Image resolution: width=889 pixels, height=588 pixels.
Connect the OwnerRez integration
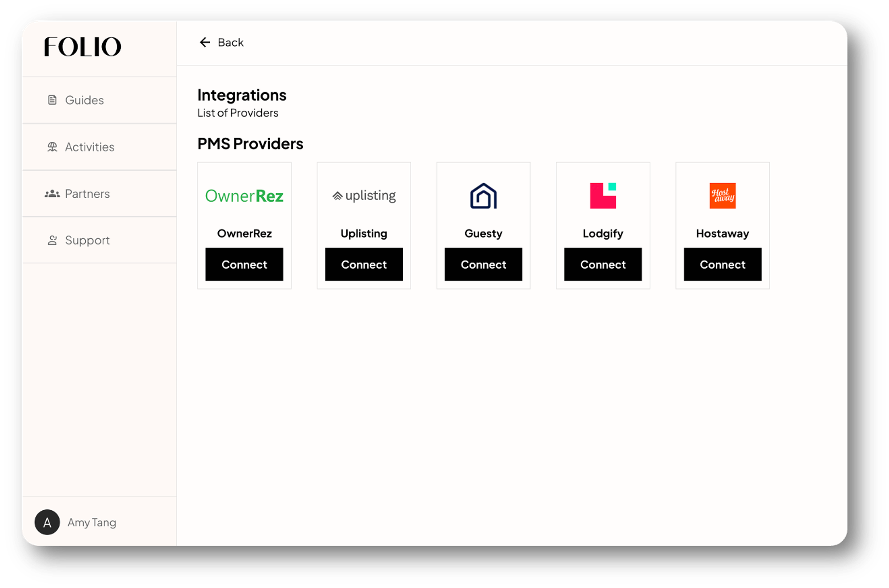coord(244,264)
